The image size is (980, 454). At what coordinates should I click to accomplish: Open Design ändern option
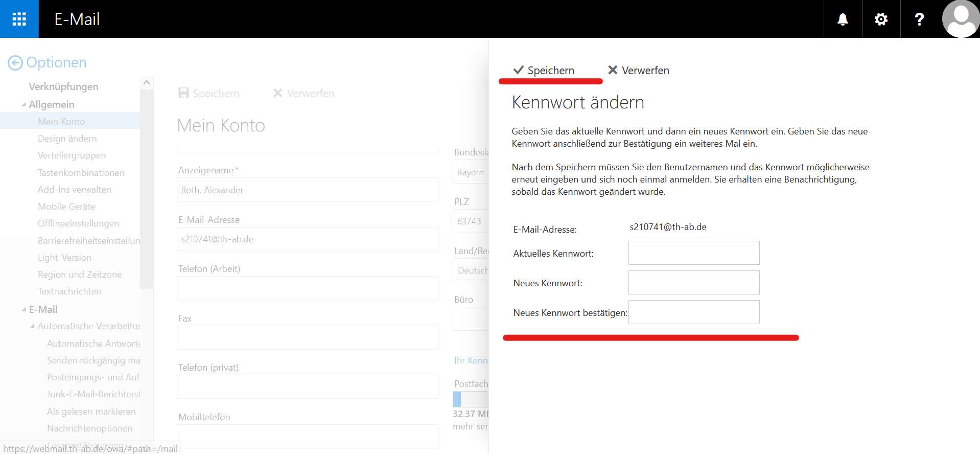(x=67, y=138)
